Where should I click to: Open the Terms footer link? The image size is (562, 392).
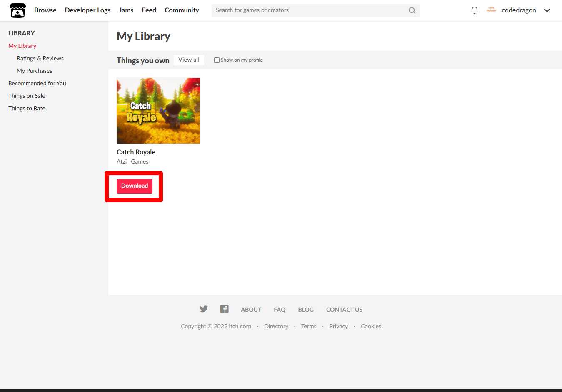pos(309,326)
